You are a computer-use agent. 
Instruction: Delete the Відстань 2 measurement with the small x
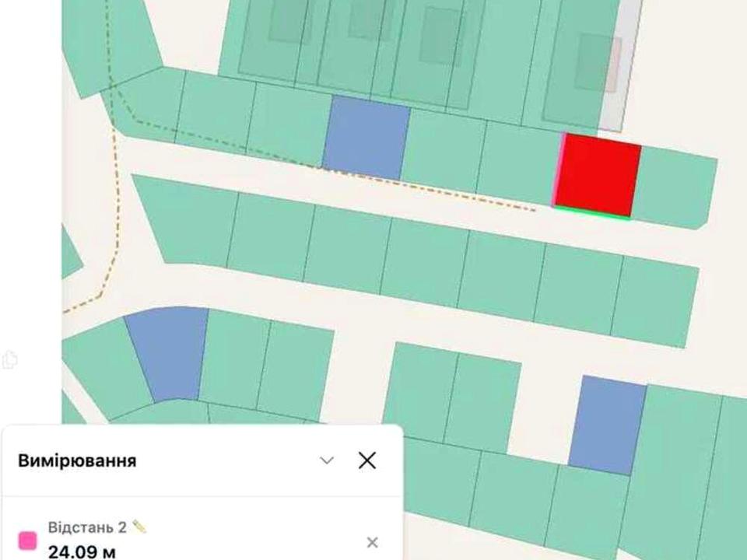tap(372, 542)
